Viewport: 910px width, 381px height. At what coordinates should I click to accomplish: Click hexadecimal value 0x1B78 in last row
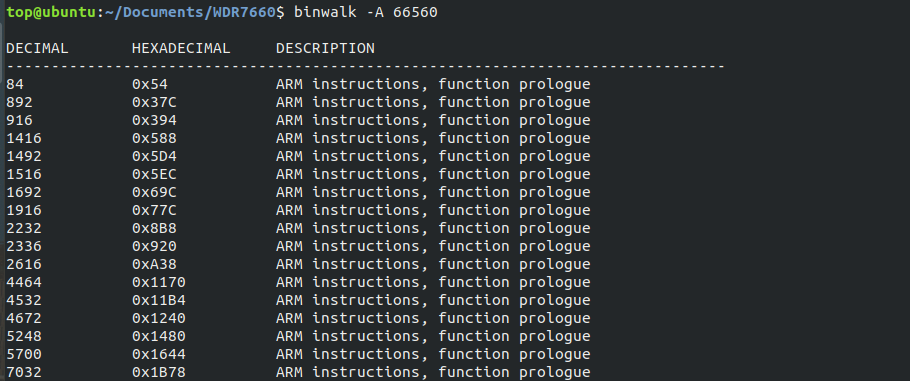click(159, 372)
